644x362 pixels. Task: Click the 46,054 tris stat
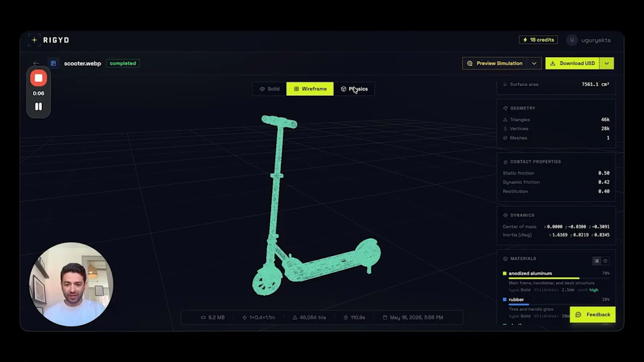[x=309, y=317]
